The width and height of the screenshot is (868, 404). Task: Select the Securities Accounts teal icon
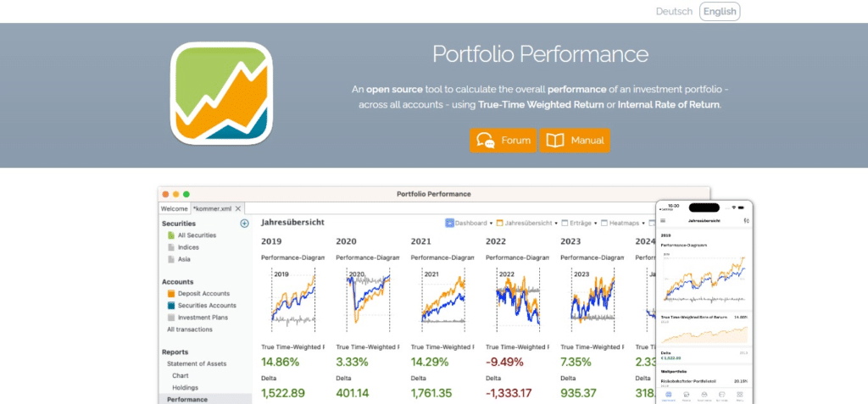coord(171,305)
